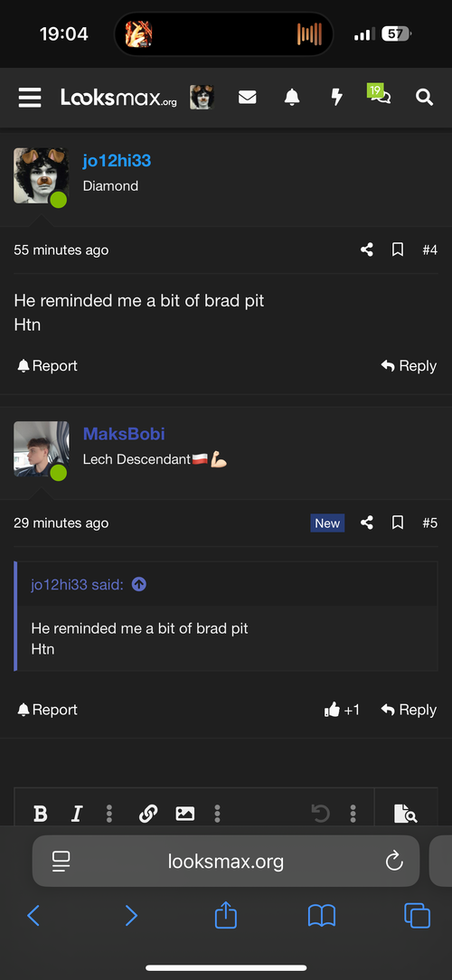Open jo12hi33 username profile link
This screenshot has height=980, width=452.
point(117,161)
